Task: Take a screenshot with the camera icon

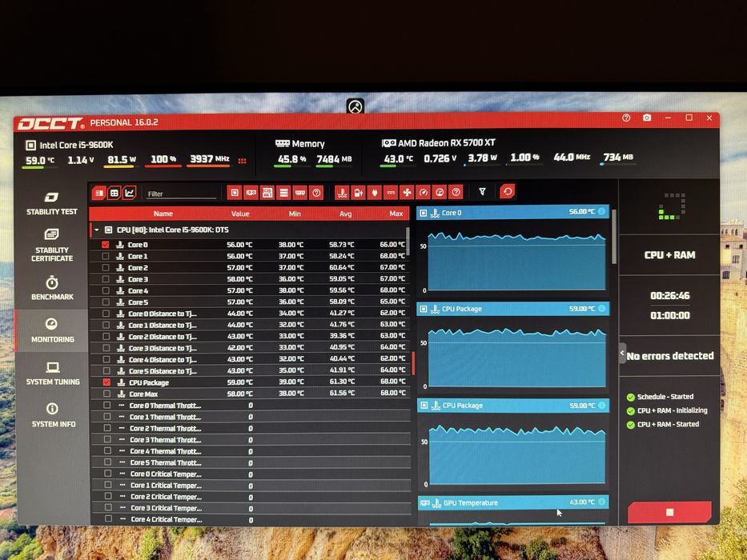Action: click(647, 118)
